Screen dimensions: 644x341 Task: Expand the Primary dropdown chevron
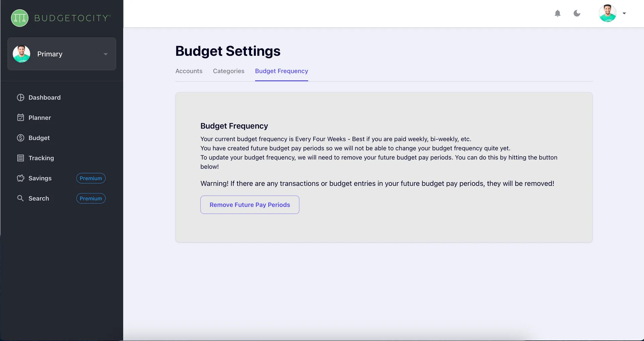coord(106,54)
